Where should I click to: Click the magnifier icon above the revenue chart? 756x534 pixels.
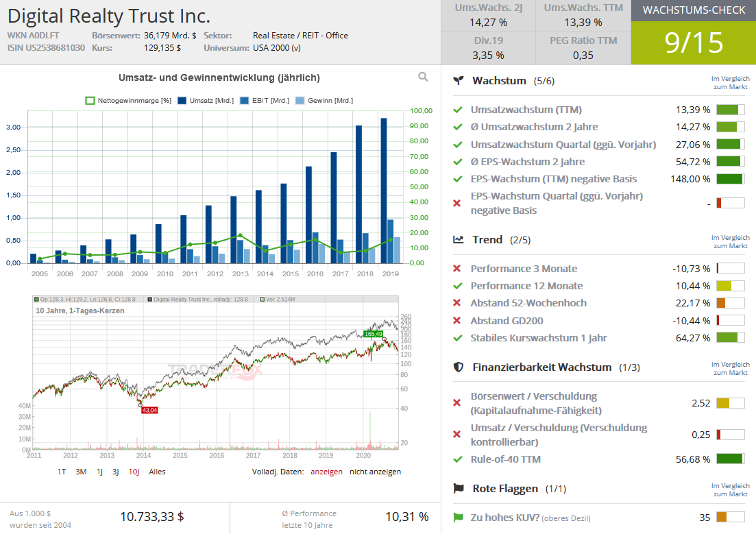coord(423,77)
